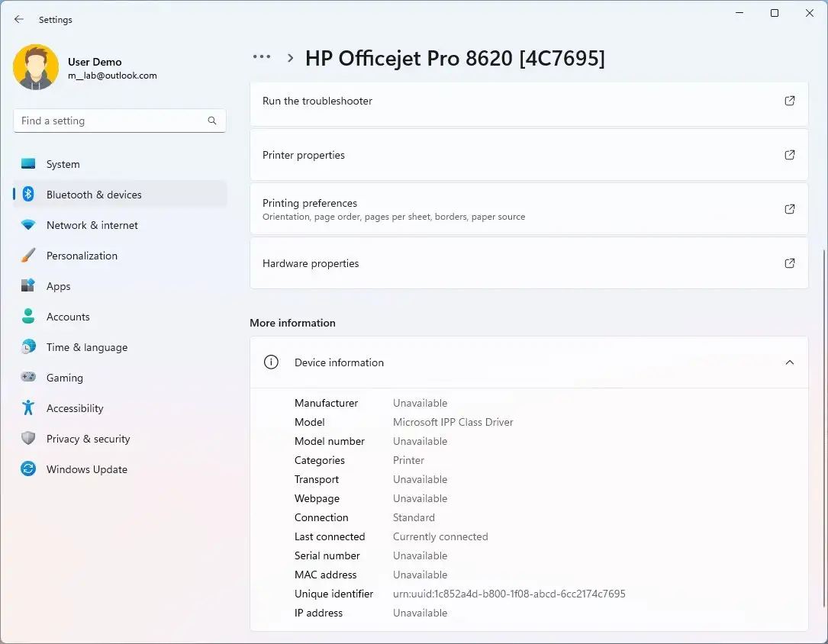The width and height of the screenshot is (828, 644).
Task: Click open-in-new icon for Printer properties
Action: 790,155
